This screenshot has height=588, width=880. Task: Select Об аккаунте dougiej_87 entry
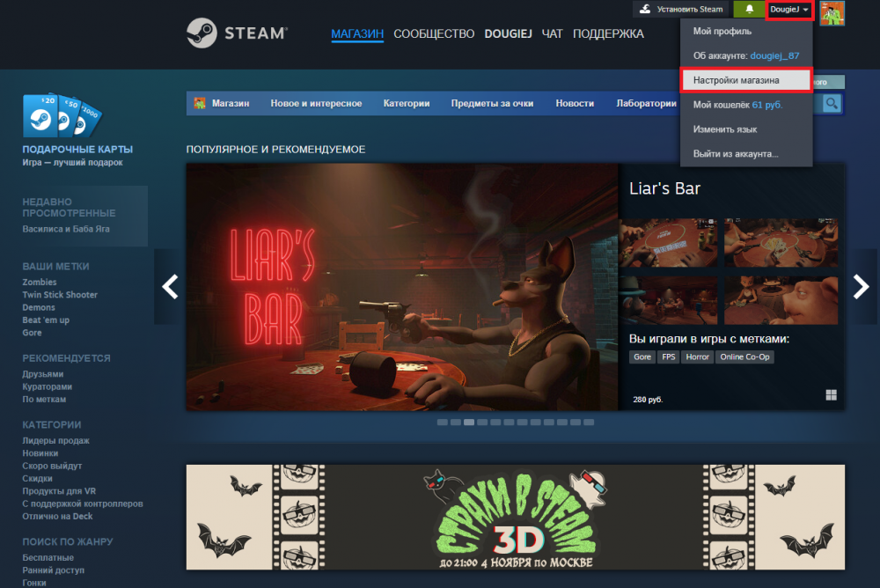[746, 55]
